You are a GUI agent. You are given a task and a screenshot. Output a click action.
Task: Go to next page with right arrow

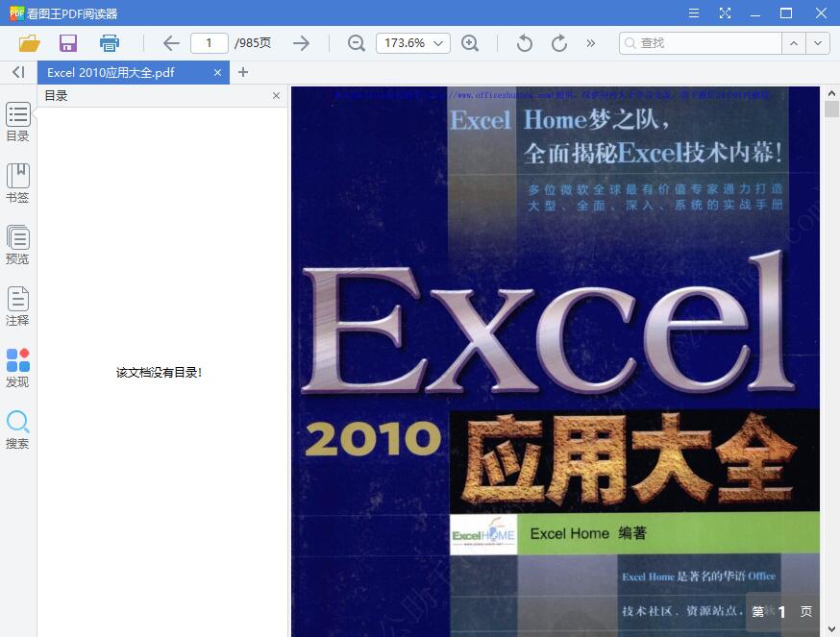[x=302, y=43]
